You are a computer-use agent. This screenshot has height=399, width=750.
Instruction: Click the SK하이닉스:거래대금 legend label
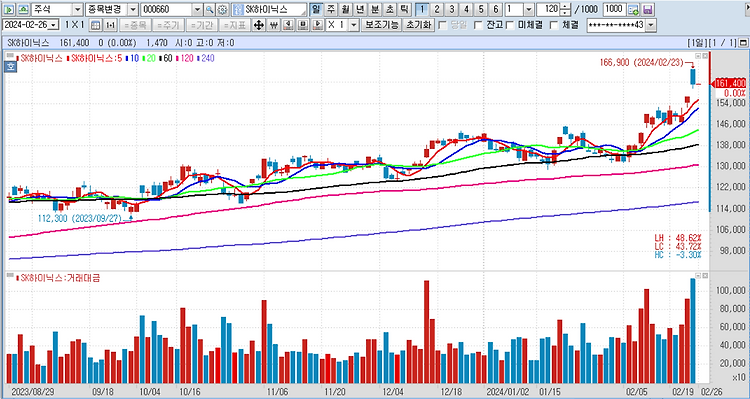coord(58,278)
